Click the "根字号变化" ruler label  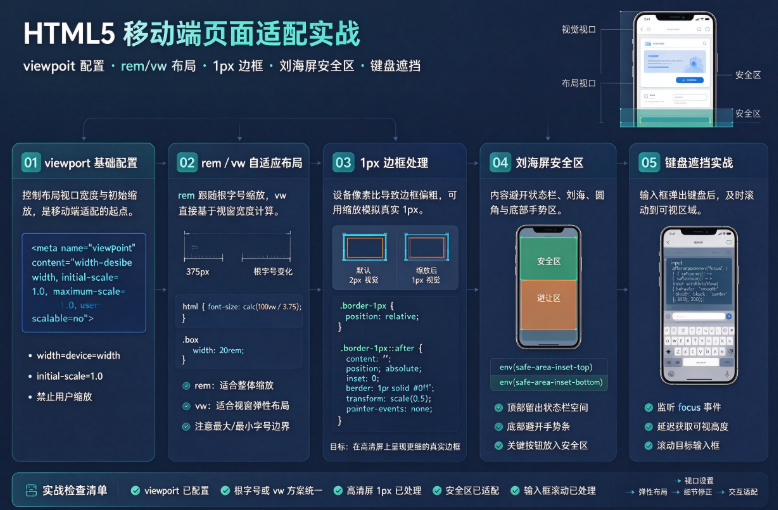[x=273, y=272]
